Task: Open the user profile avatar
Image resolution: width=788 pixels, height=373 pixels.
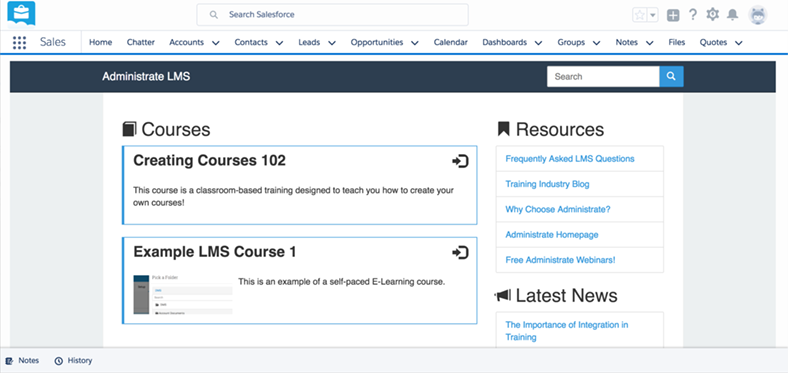Action: tap(758, 15)
